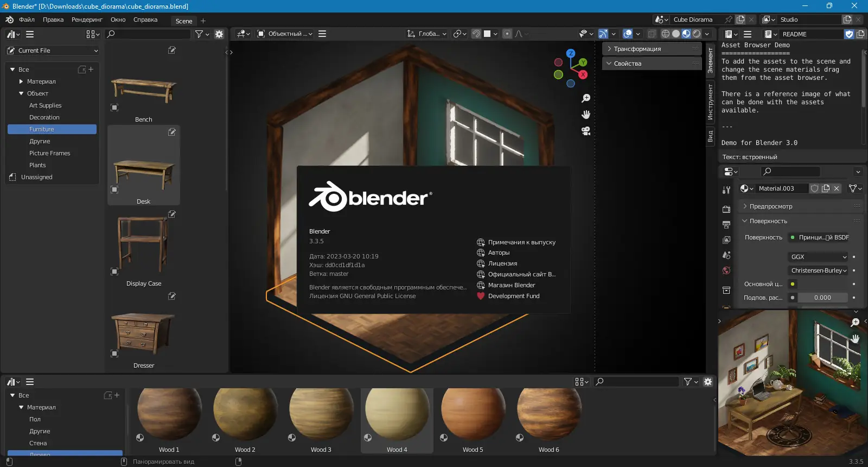This screenshot has width=868, height=467.
Task: Toggle fake user shield for Material.003
Action: coord(815,188)
